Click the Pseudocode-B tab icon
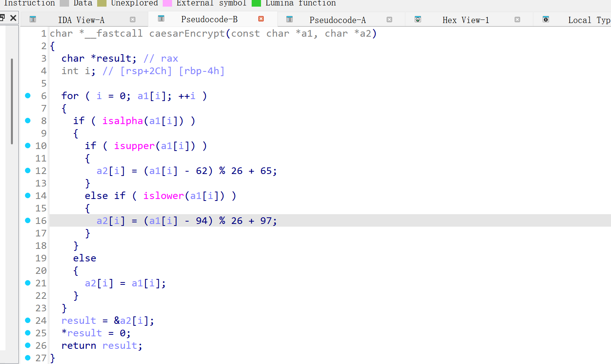 (161, 19)
